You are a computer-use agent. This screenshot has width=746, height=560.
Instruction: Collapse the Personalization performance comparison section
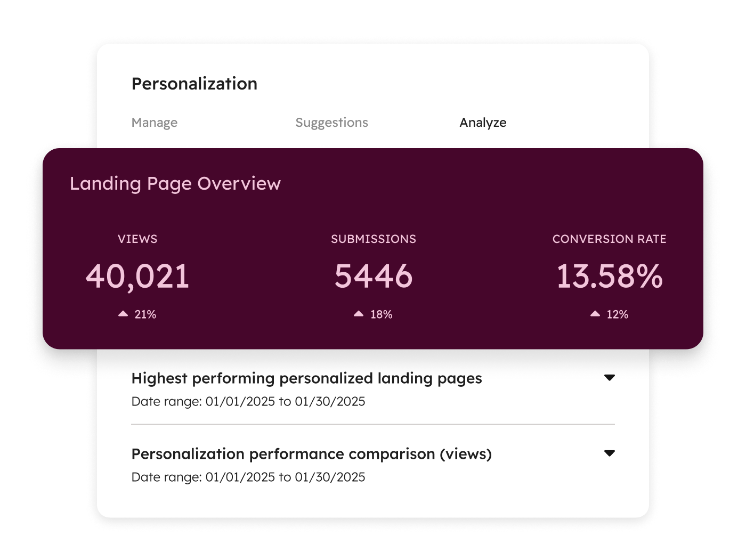[611, 452]
